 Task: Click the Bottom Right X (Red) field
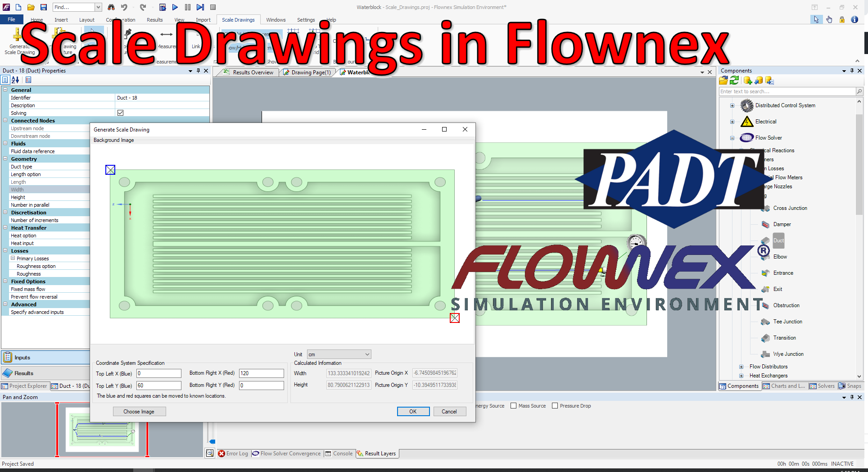[262, 373]
